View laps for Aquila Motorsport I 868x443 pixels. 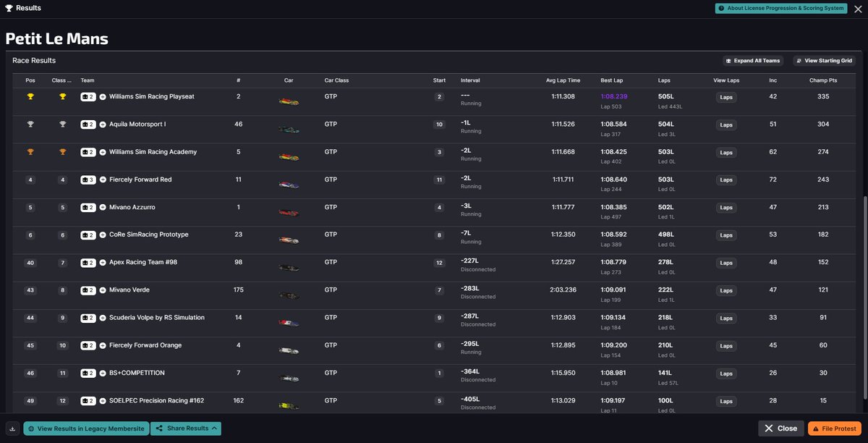coord(726,125)
